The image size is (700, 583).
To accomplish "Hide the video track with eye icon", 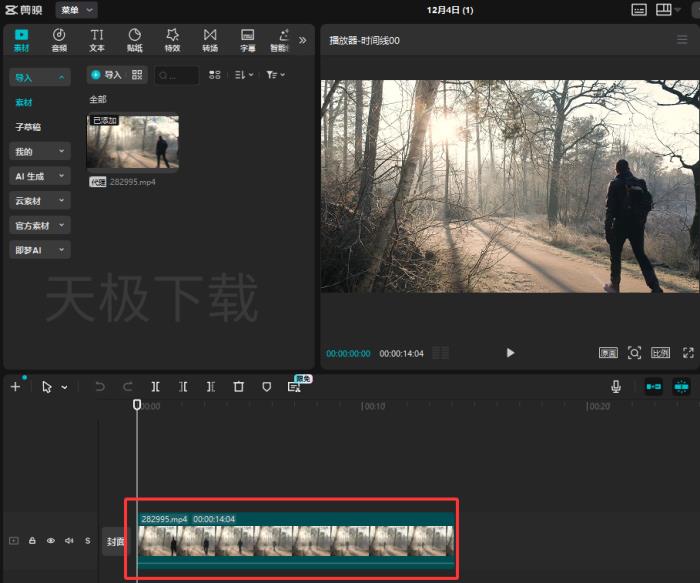I will 50,541.
